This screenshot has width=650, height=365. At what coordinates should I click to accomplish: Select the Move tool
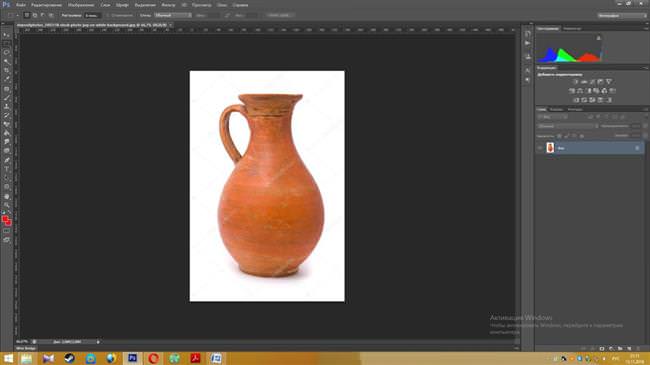tap(6, 35)
